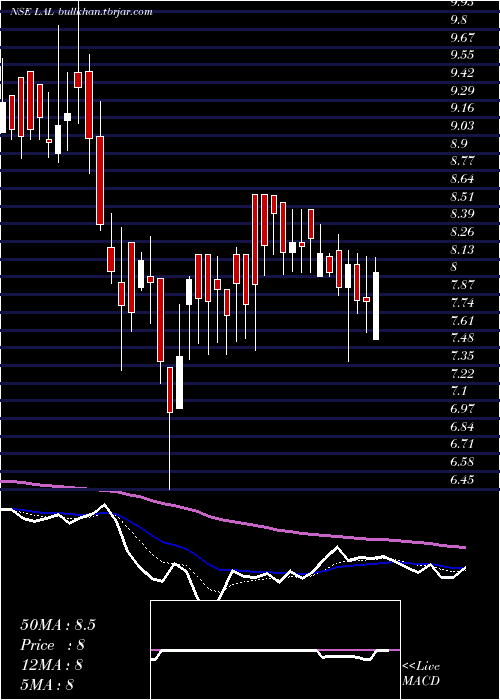This screenshot has width=500, height=700.
Task: Click the 6.58 price axis label
Action: (x=462, y=462)
